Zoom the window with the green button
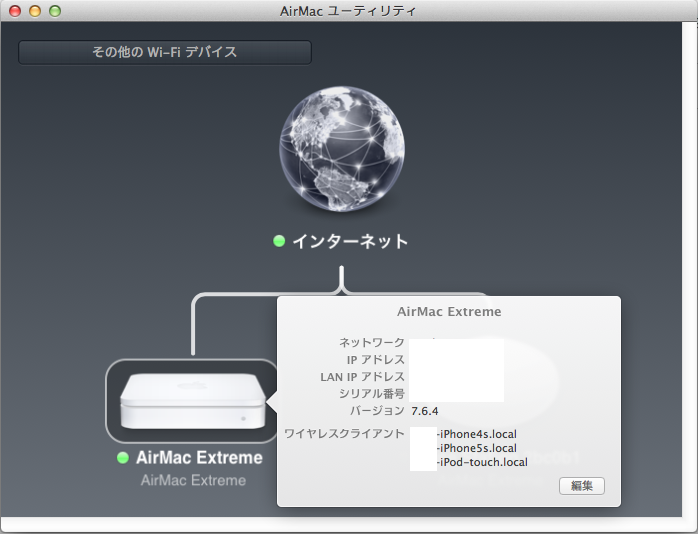 point(55,11)
